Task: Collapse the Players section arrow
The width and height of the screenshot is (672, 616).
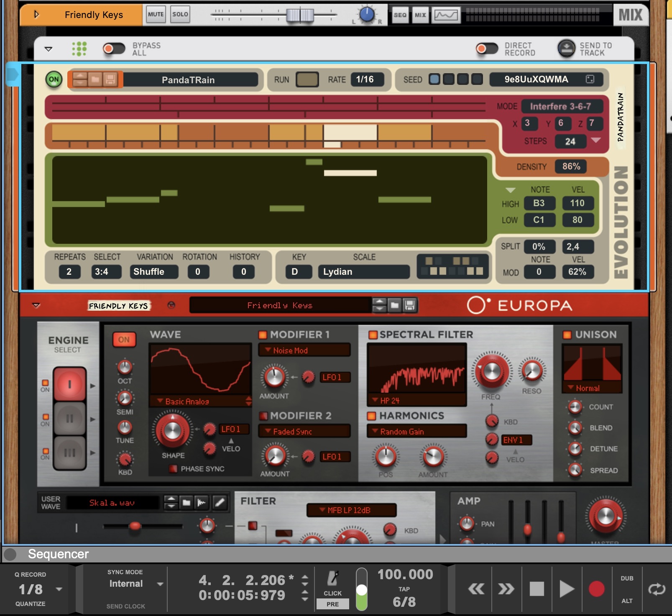Action: click(49, 49)
